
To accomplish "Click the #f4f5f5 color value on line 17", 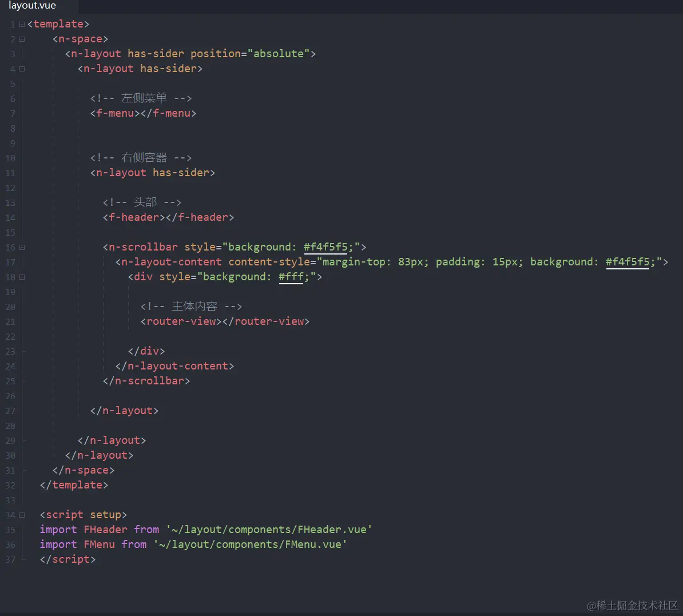I will tap(628, 262).
